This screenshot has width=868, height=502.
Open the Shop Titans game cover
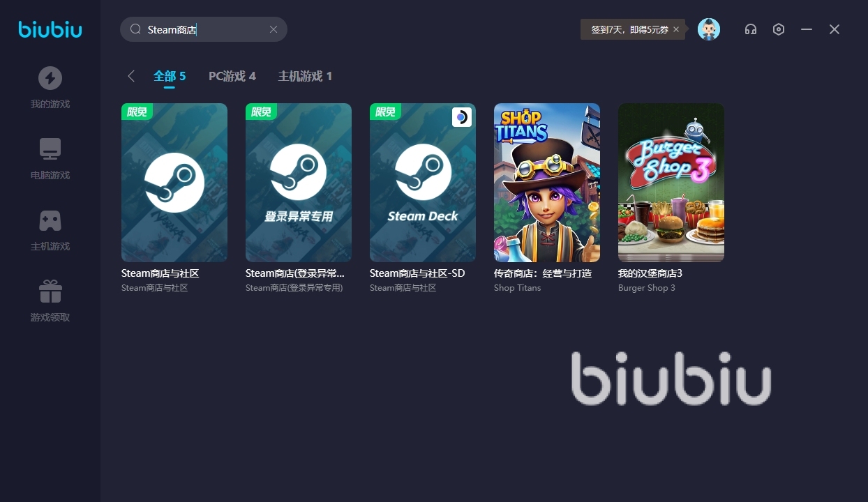[x=547, y=183]
